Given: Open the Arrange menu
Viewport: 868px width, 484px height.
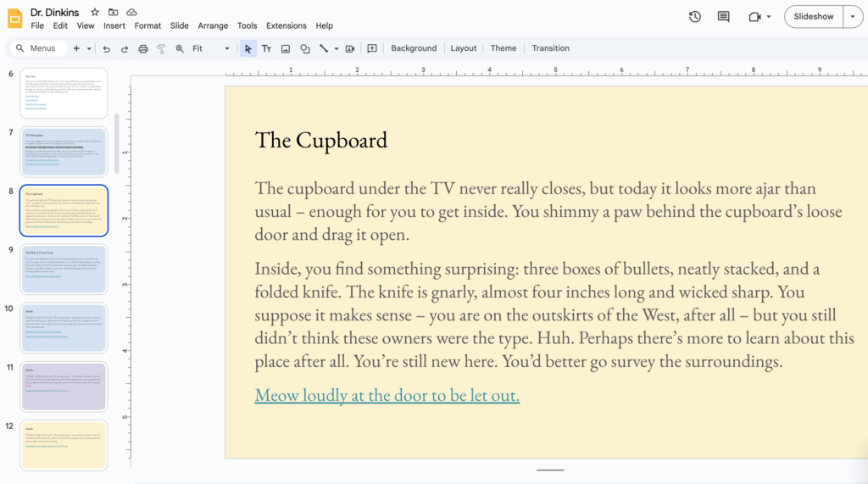Looking at the screenshot, I should point(213,26).
